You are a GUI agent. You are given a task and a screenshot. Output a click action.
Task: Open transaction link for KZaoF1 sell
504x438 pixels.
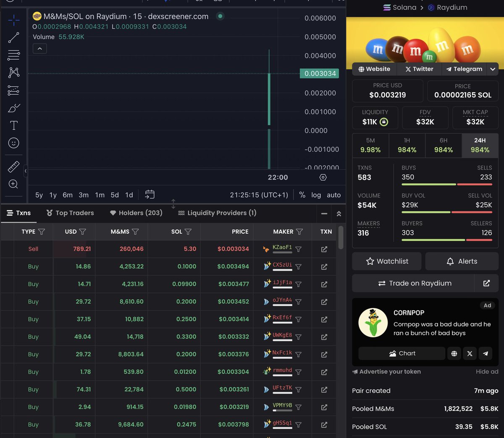(324, 249)
